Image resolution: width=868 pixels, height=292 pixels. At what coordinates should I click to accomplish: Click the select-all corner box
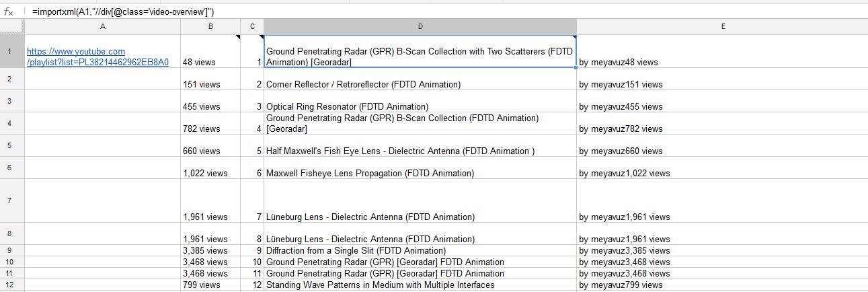12,26
